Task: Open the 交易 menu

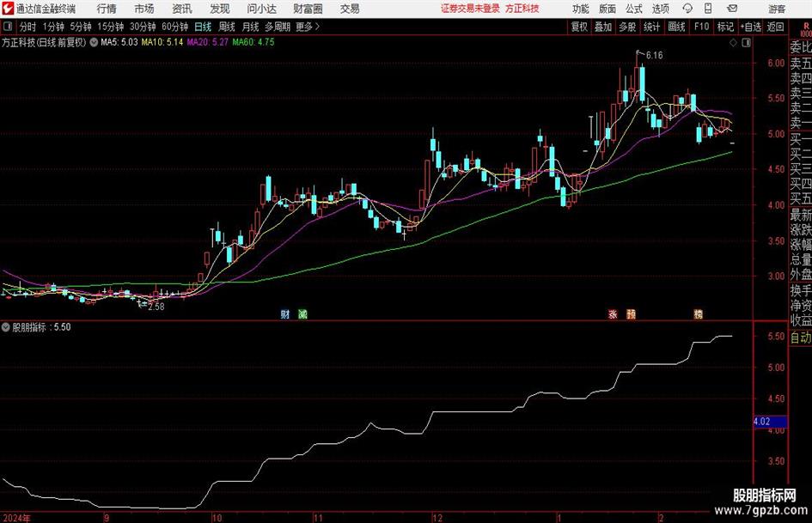Action: 350,9
